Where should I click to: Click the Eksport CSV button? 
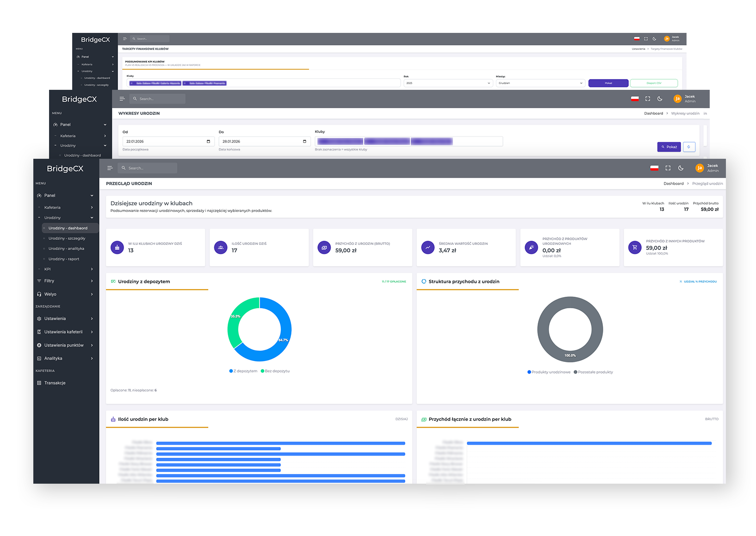654,83
